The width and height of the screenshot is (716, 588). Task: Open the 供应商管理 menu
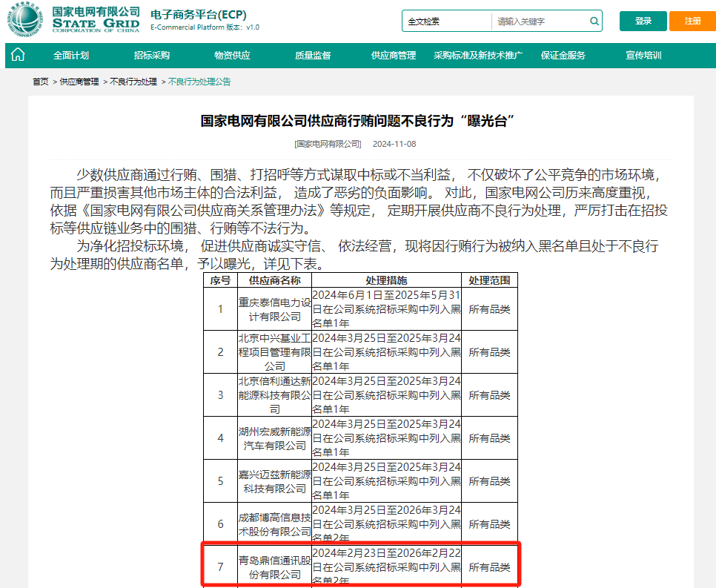coord(394,56)
